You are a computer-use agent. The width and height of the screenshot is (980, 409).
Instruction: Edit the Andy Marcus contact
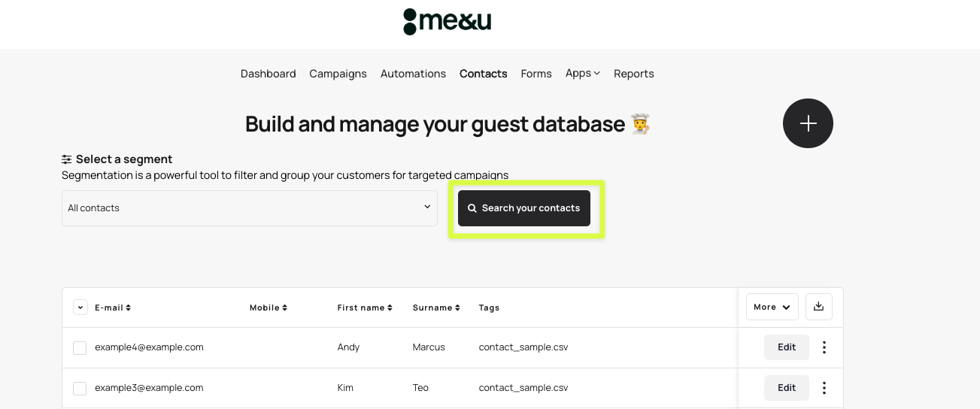pos(786,347)
